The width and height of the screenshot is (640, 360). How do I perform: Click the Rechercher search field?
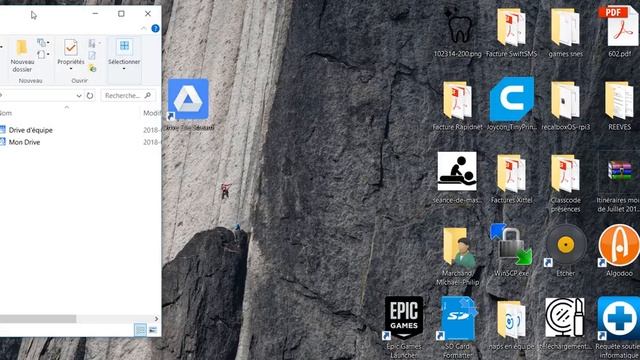coord(128,96)
